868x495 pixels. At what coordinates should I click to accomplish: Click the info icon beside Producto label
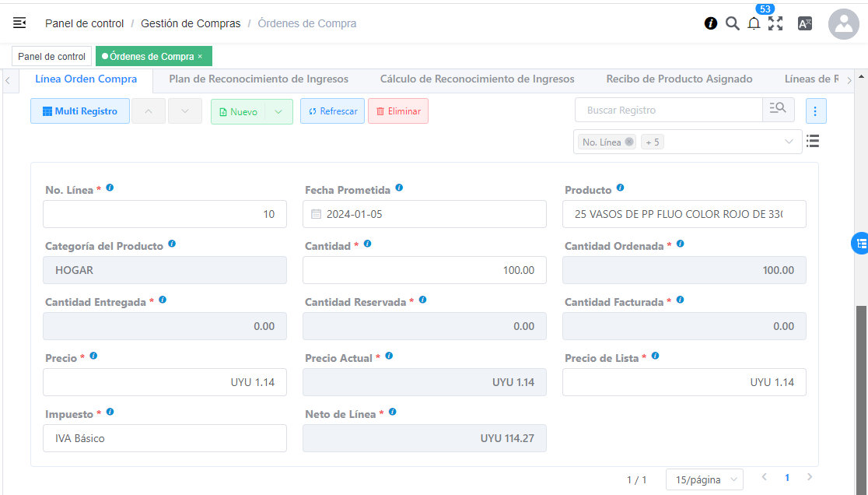pos(620,188)
